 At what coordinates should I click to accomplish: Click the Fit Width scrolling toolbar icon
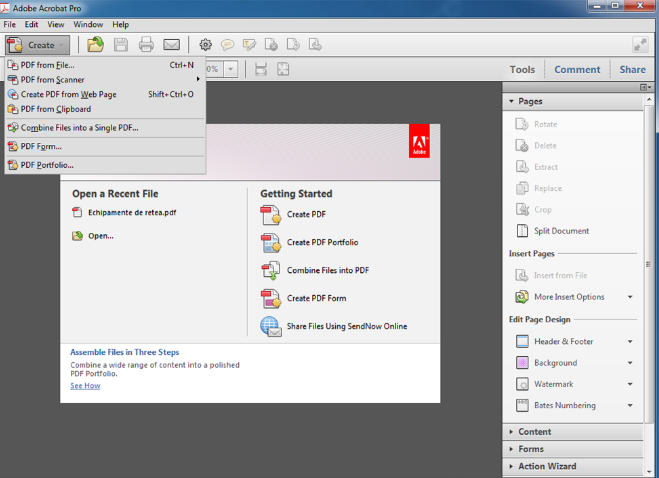pyautogui.click(x=261, y=69)
